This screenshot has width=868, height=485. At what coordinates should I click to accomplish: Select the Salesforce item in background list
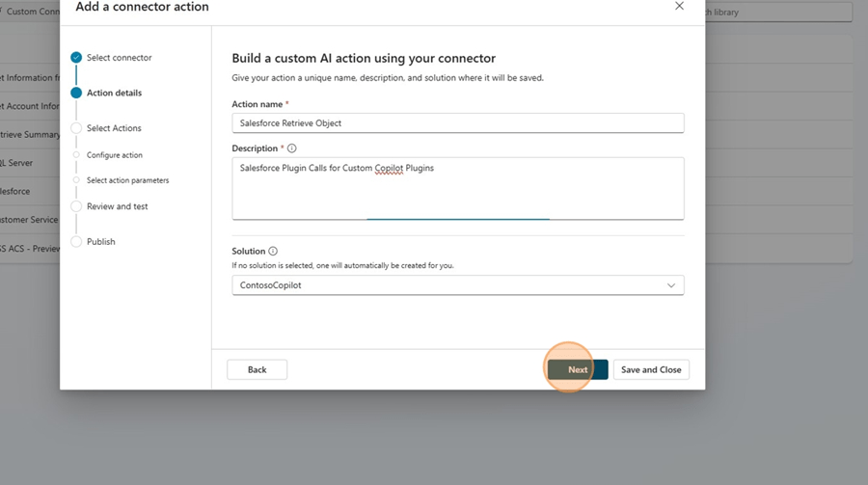pyautogui.click(x=17, y=191)
